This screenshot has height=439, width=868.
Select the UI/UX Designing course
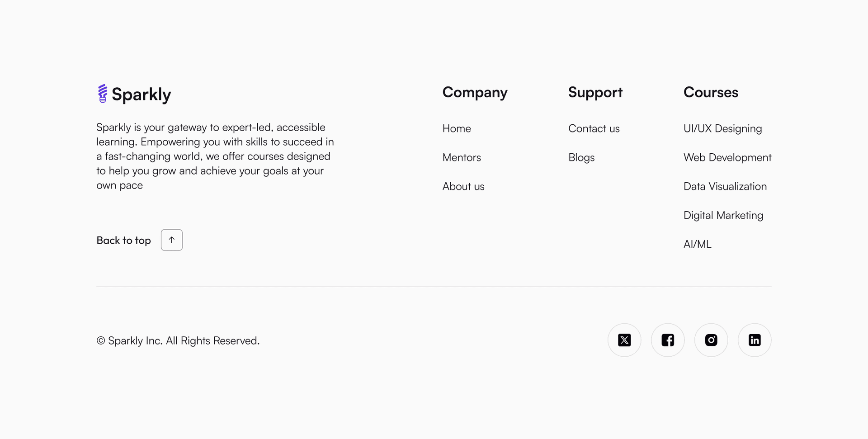coord(723,128)
